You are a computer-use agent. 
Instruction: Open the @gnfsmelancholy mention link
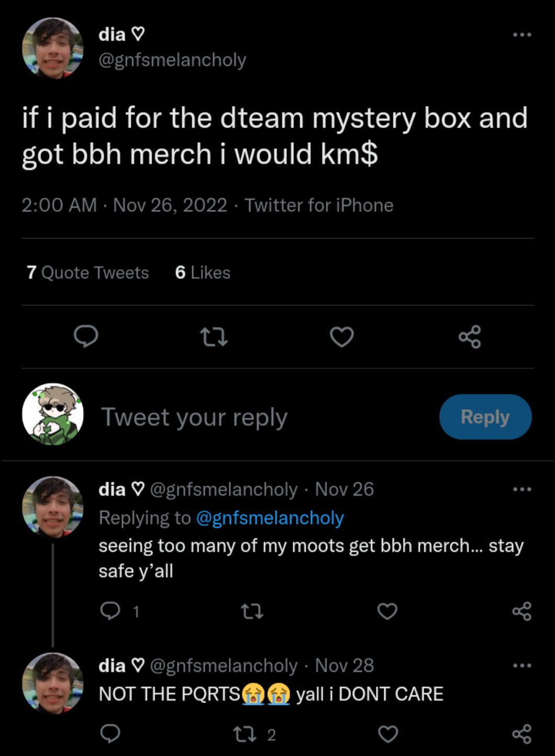(x=270, y=518)
